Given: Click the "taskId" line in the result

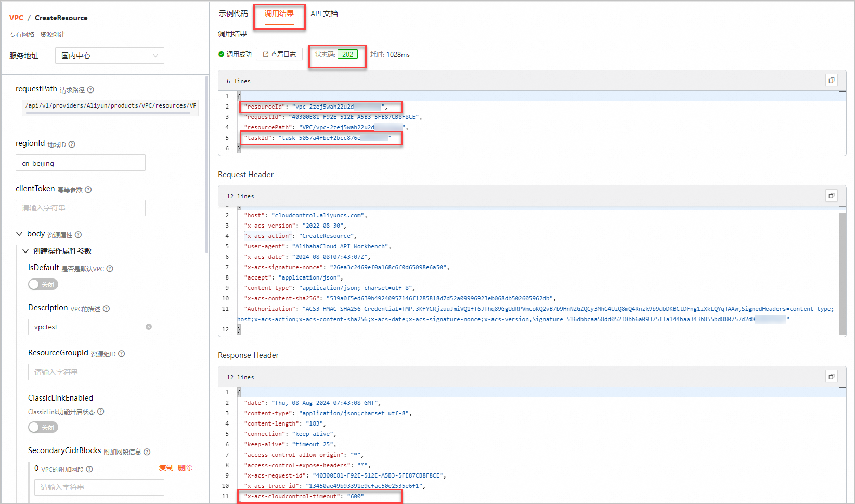Looking at the screenshot, I should point(318,138).
